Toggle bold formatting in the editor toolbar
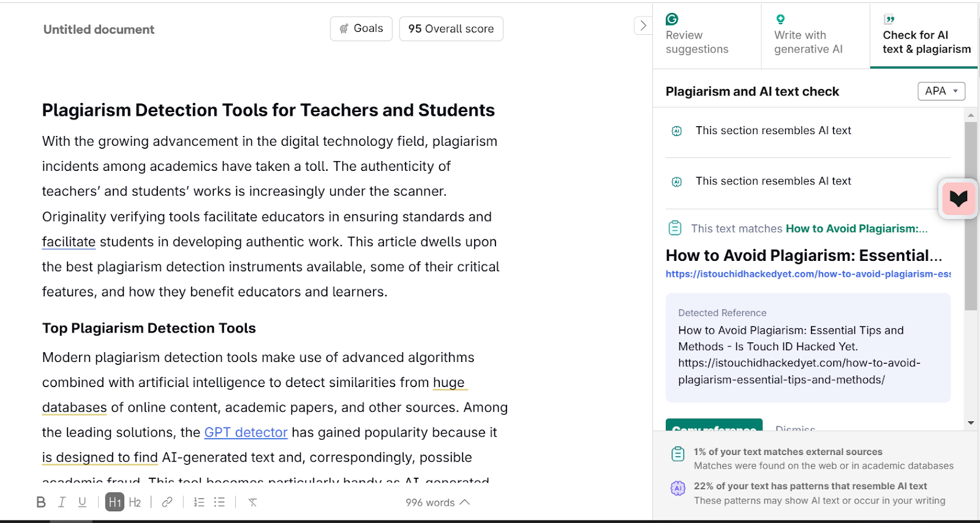This screenshot has height=523, width=980. [x=41, y=502]
